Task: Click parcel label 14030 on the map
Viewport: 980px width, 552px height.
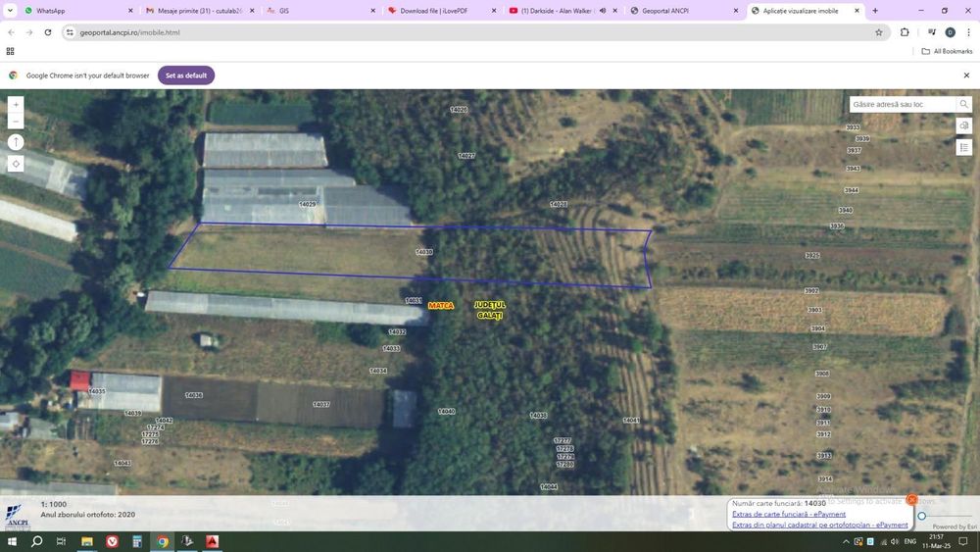Action: point(423,252)
